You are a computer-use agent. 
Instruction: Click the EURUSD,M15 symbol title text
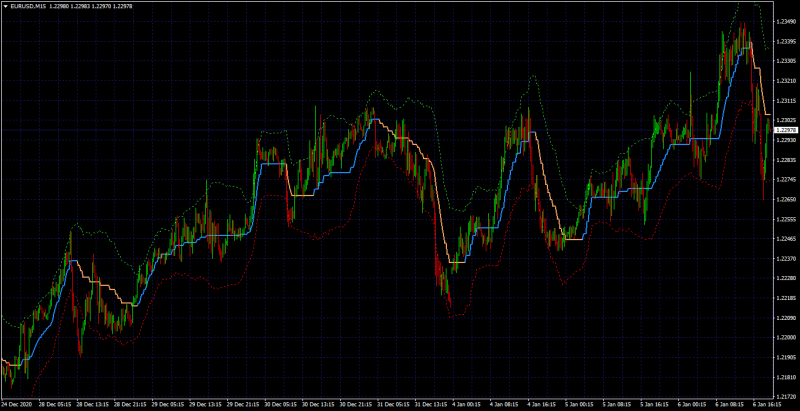click(29, 6)
